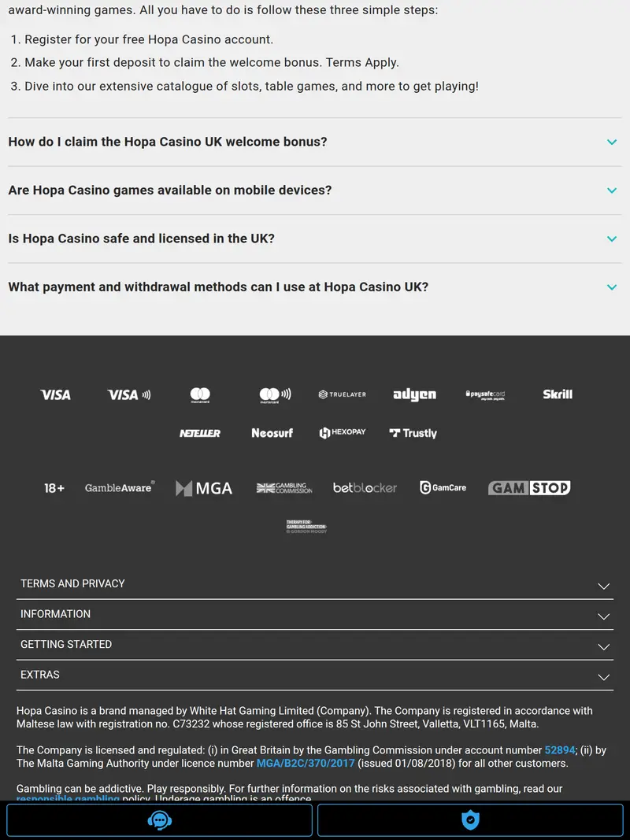Click the 18+ age restriction icon
Image resolution: width=630 pixels, height=840 pixels.
(x=53, y=487)
